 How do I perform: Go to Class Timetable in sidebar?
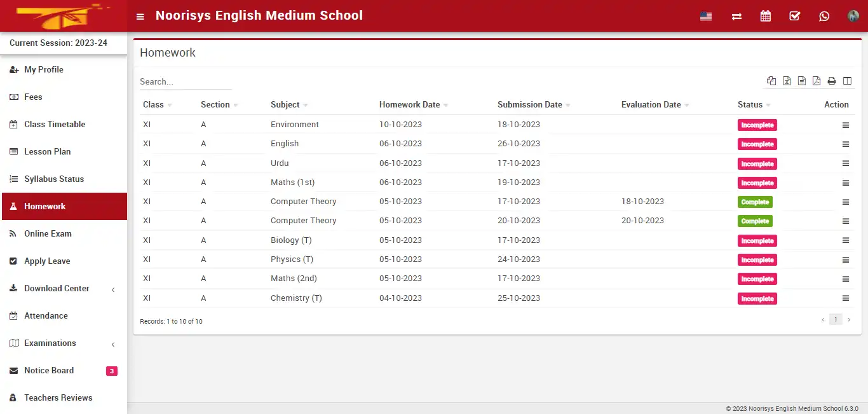55,125
